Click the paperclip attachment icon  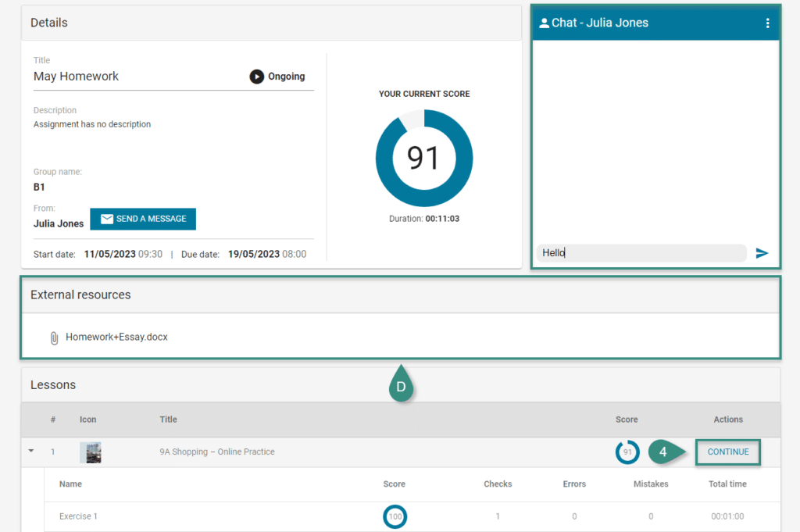click(x=54, y=337)
